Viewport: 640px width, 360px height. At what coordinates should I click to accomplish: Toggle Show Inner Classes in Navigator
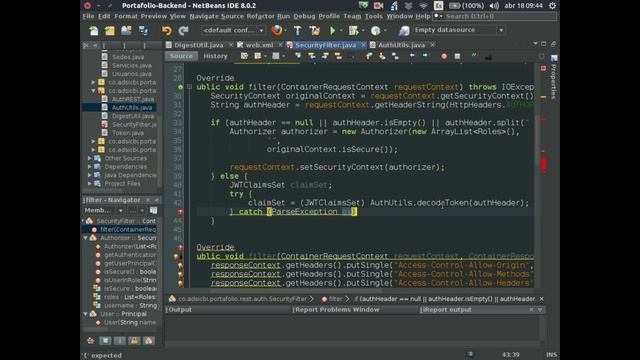(149, 340)
